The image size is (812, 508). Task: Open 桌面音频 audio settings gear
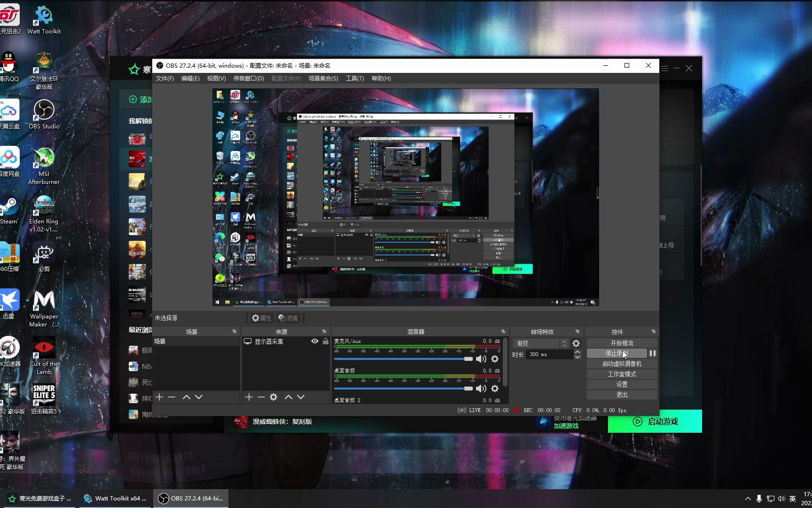click(495, 389)
